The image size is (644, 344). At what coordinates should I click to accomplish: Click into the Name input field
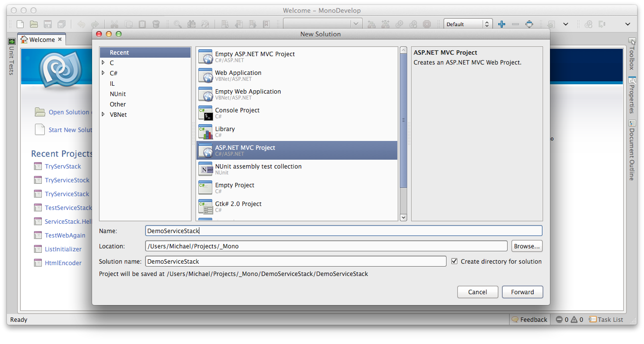344,231
